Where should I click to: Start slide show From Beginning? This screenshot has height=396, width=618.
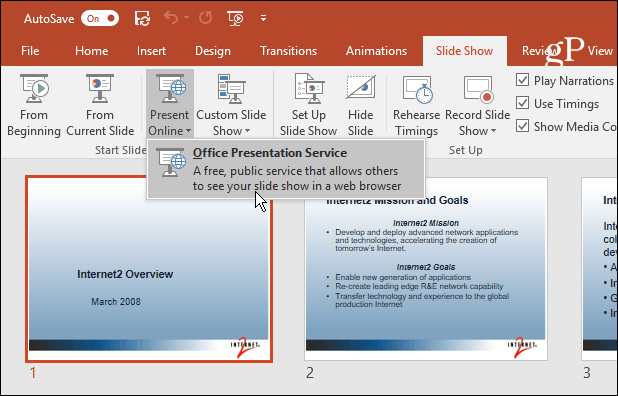[34, 105]
